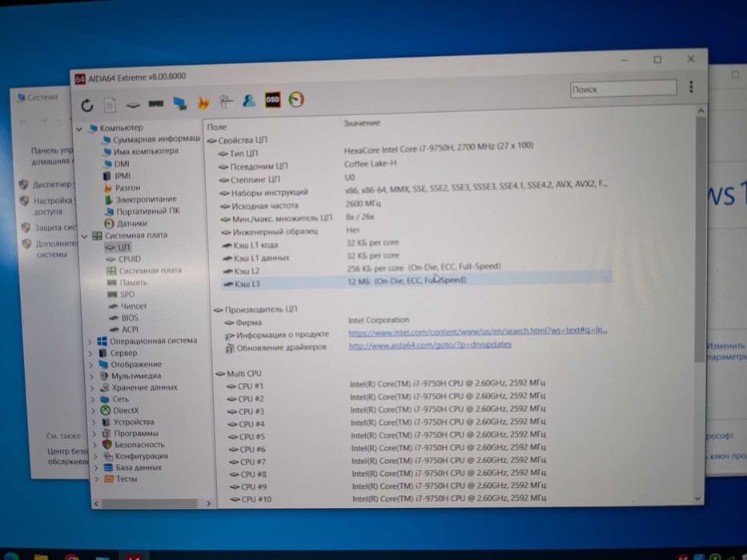Select Имя компьютера tree item
This screenshot has height=560, width=747.
(x=141, y=151)
